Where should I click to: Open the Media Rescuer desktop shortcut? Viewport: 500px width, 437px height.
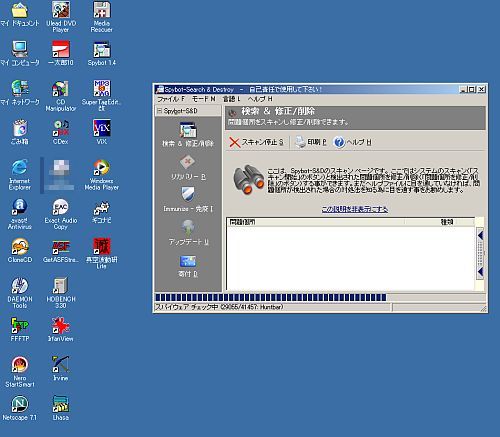point(102,16)
